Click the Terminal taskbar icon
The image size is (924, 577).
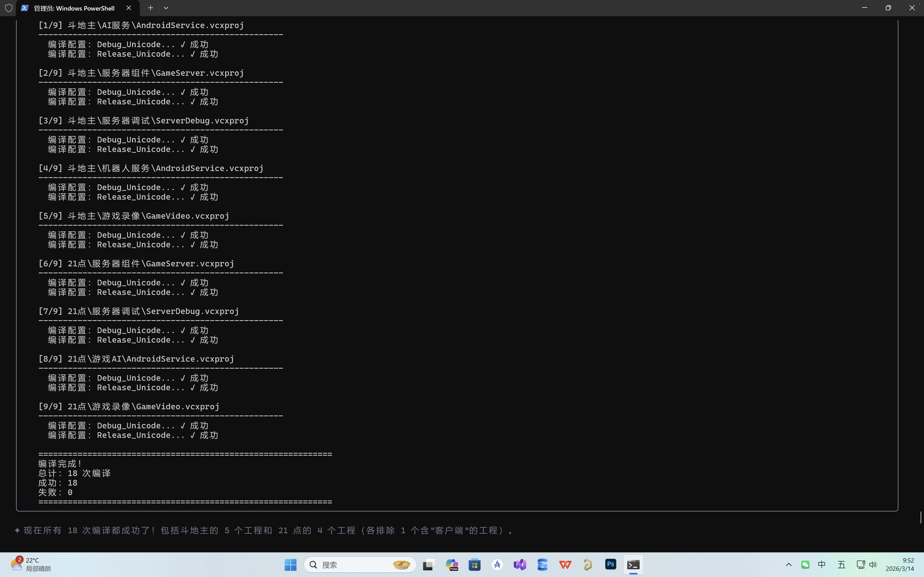click(x=633, y=564)
